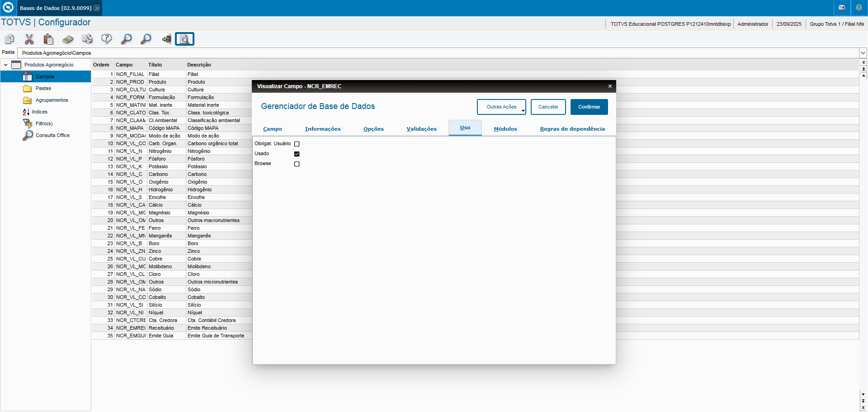The image size is (868, 412).
Task: Click the second magnifier search toolbar icon
Action: (x=146, y=39)
